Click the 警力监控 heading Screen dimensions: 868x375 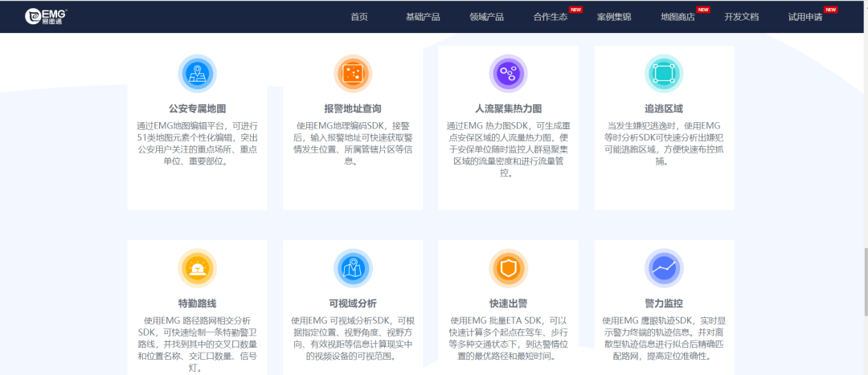[x=664, y=303]
